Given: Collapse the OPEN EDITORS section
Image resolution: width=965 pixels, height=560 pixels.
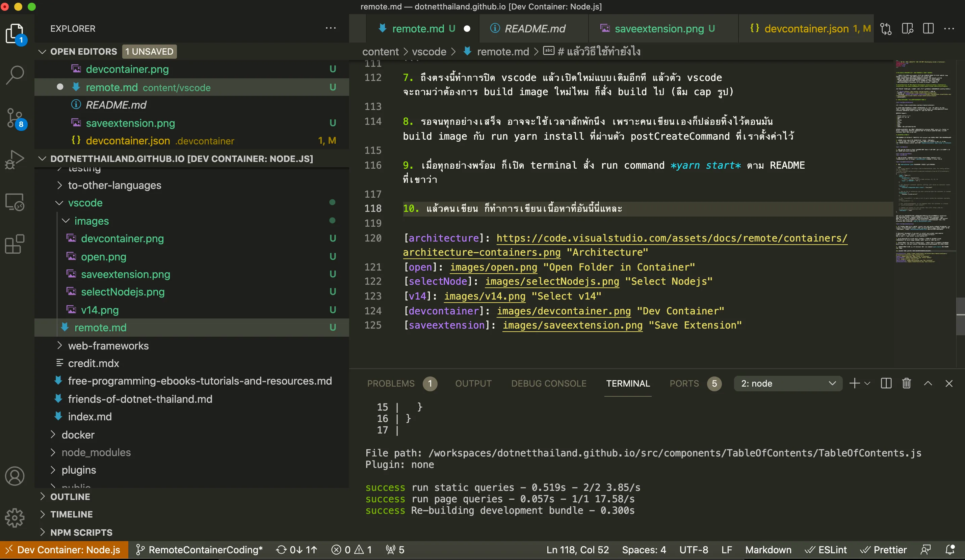Looking at the screenshot, I should pyautogui.click(x=42, y=51).
